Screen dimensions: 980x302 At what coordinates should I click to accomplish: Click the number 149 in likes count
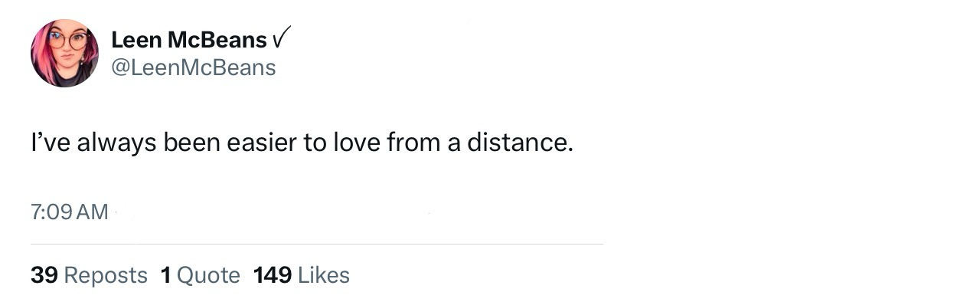(x=273, y=275)
